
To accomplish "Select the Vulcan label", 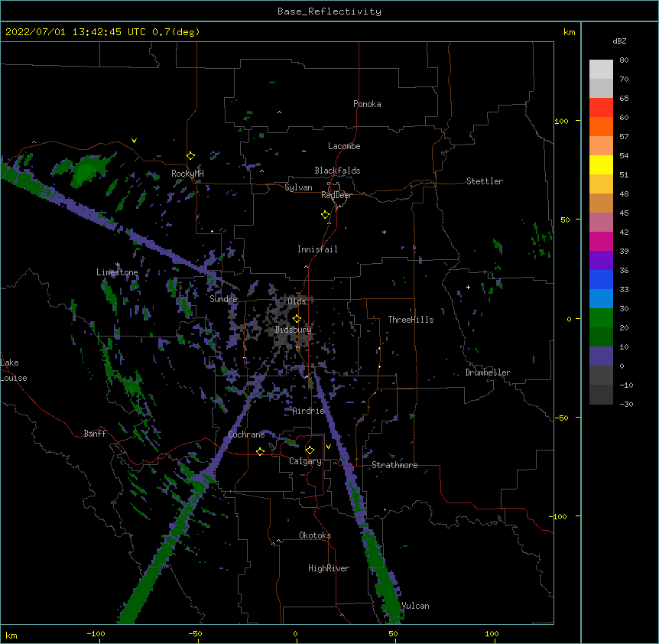I will point(415,606).
